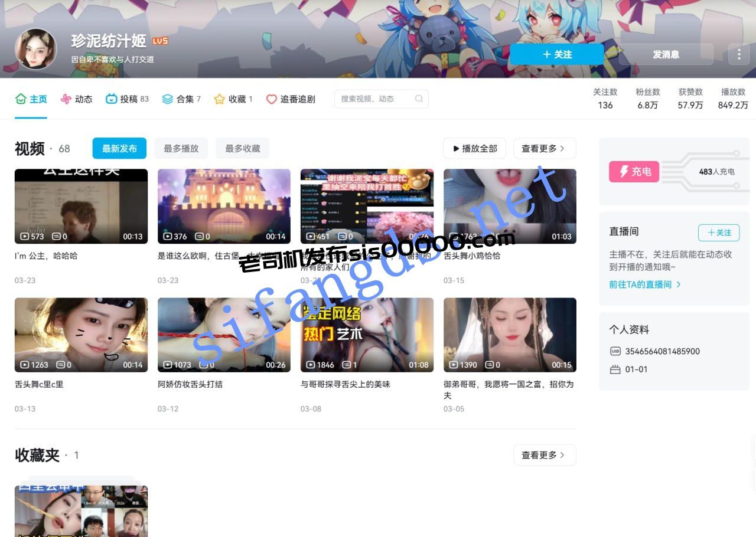Click the 发消息 message button
Screen dimensions: 756x537
pyautogui.click(x=666, y=54)
